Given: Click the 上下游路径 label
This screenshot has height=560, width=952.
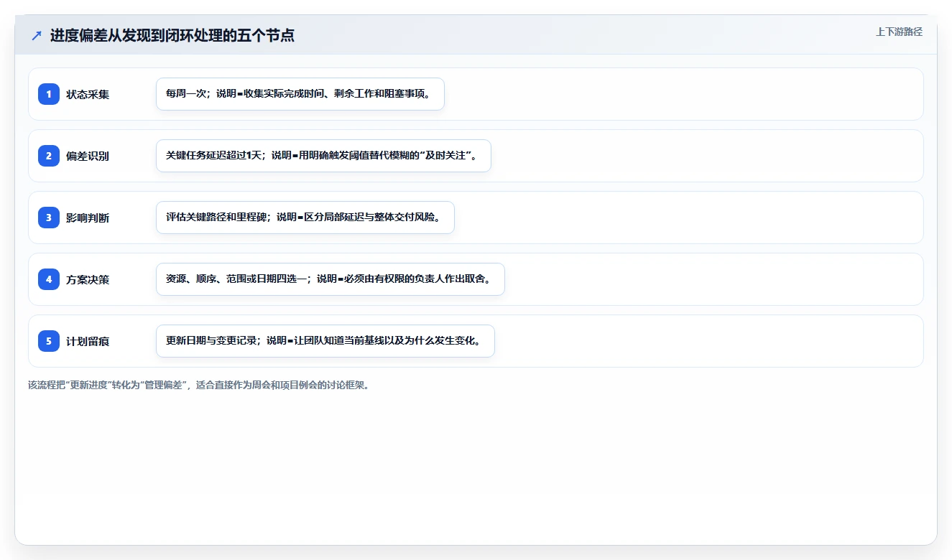Looking at the screenshot, I should click(x=899, y=32).
